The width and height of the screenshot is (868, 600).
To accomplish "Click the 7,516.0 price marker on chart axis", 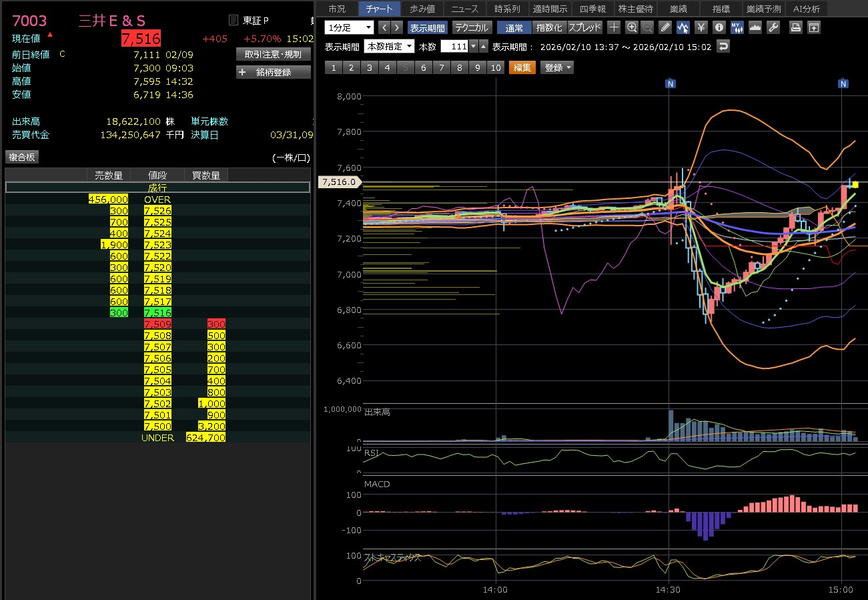I will [340, 182].
